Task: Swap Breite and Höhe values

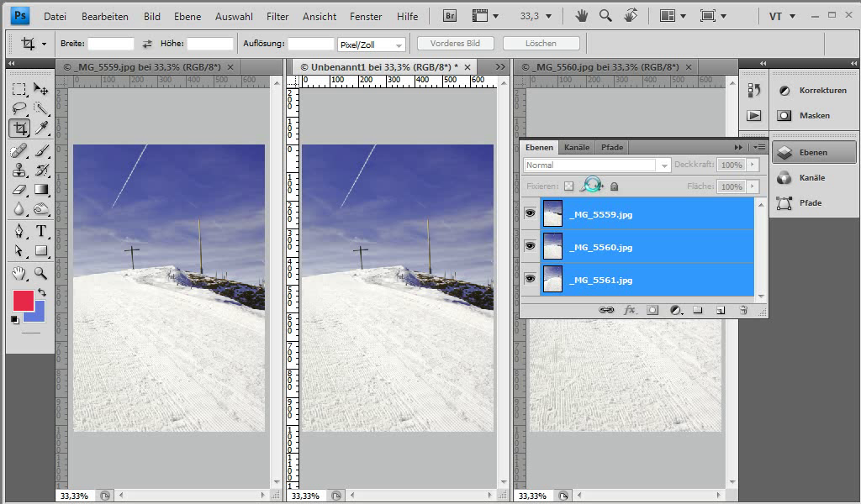Action: tap(147, 44)
